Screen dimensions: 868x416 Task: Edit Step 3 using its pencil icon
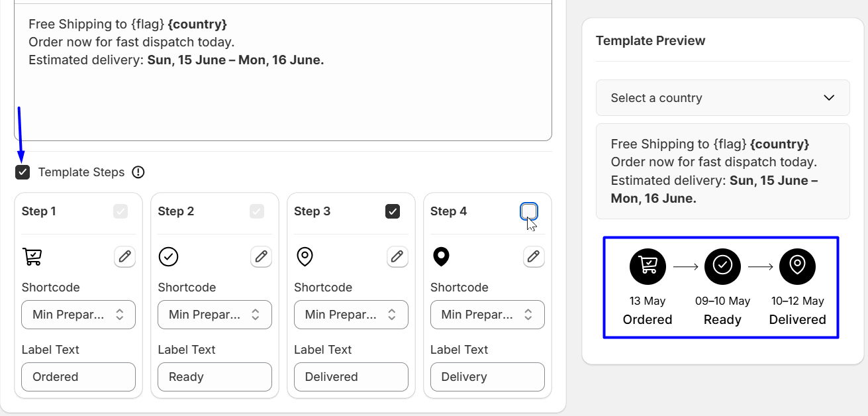(x=397, y=256)
